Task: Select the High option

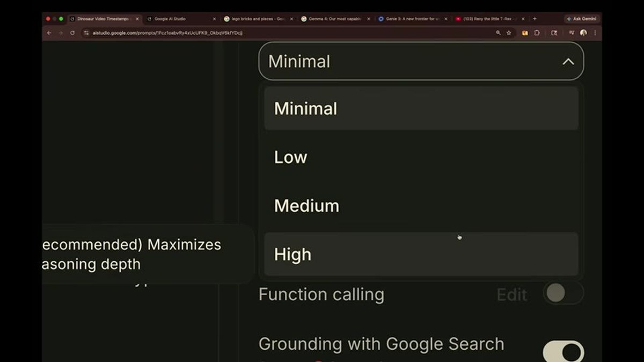Action: [421, 254]
